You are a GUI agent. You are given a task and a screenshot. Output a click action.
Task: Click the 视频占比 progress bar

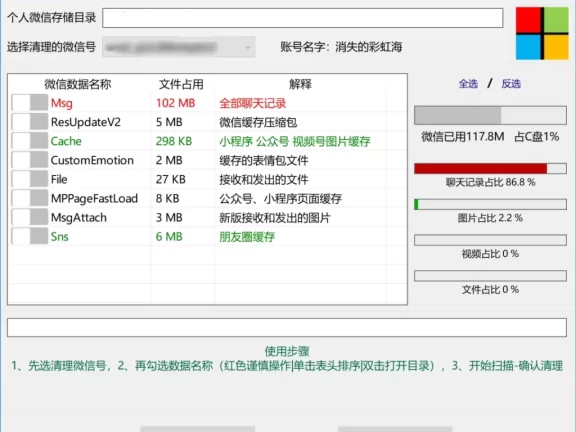click(490, 240)
